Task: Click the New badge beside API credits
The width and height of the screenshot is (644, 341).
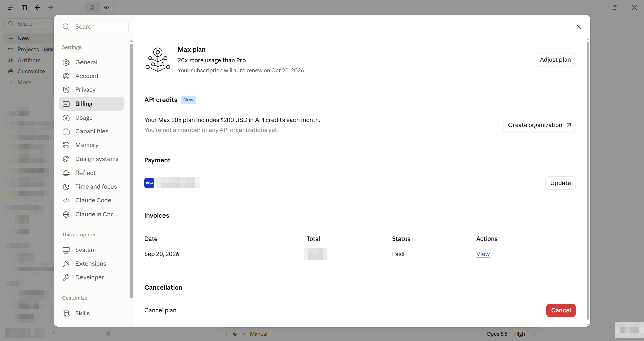Action: pyautogui.click(x=189, y=100)
